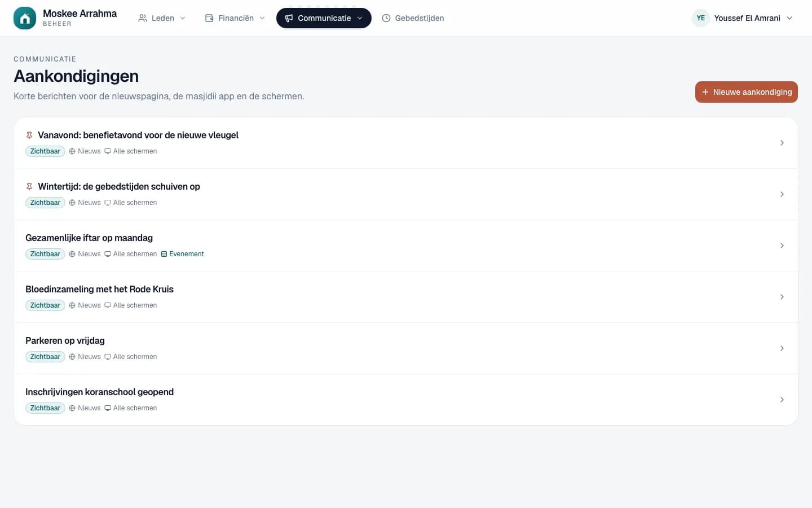
Task: Click 'Nieuws' label in the Inschrijvingen koranschool row
Action: 89,408
